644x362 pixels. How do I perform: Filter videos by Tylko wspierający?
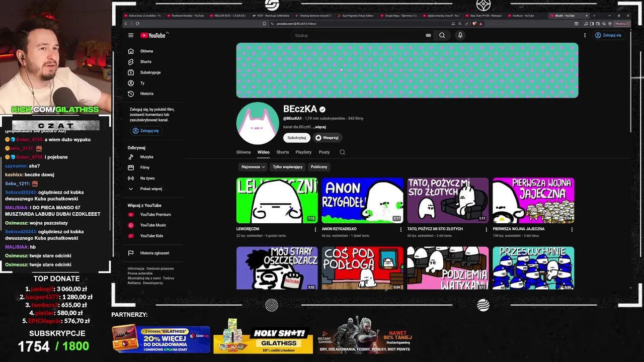(x=288, y=167)
